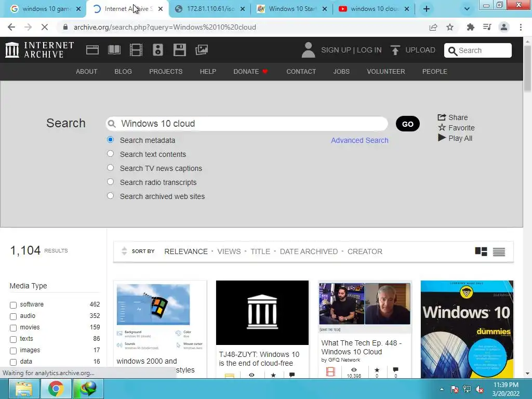This screenshot has width=532, height=399.
Task: Open File Explorer in the taskbar
Action: point(23,389)
